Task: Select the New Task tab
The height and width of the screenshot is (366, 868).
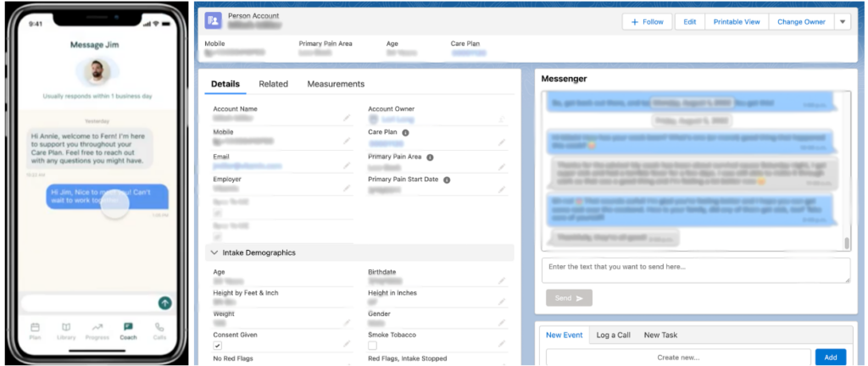Action: pos(660,335)
